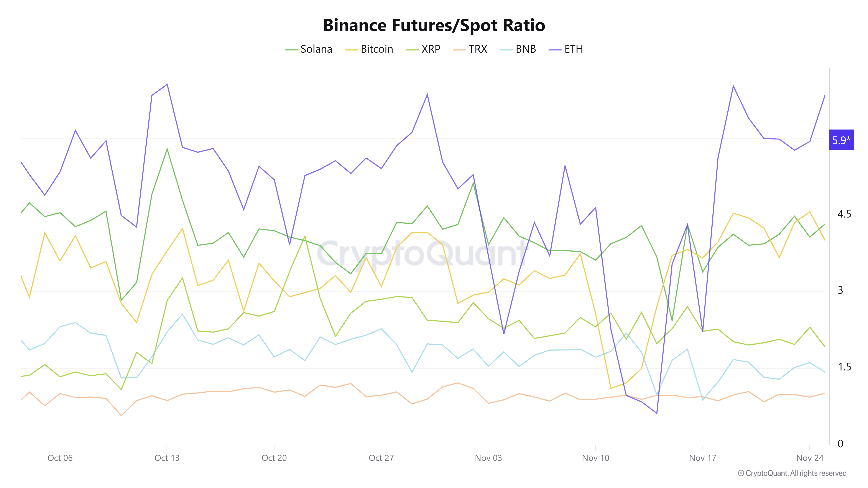The height and width of the screenshot is (488, 868).
Task: Click the Nov 24 axis label
Action: [x=810, y=458]
